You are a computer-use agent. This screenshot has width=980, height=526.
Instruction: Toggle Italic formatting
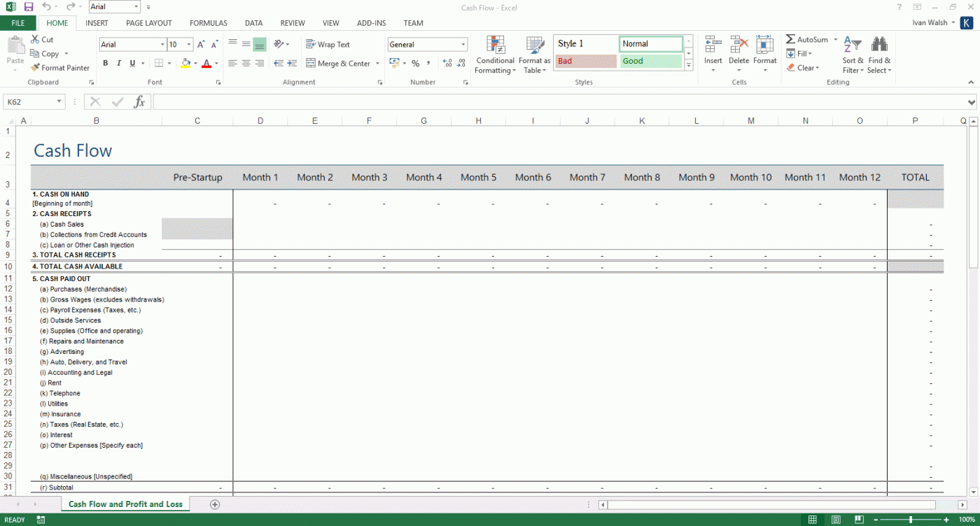tap(119, 63)
